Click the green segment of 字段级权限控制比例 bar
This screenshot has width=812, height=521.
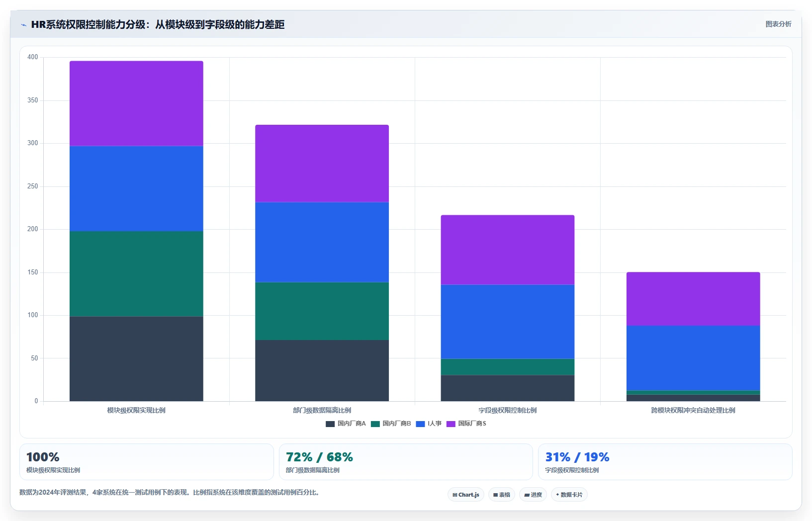click(x=508, y=367)
